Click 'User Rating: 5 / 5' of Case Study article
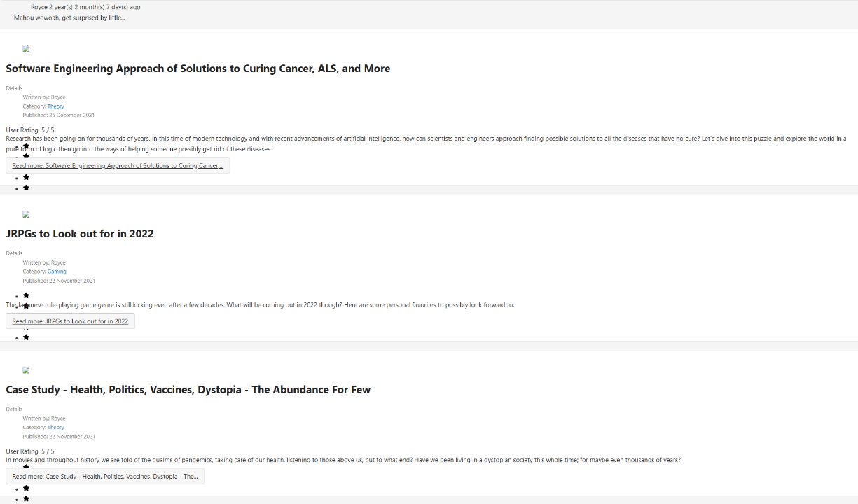 tap(30, 451)
